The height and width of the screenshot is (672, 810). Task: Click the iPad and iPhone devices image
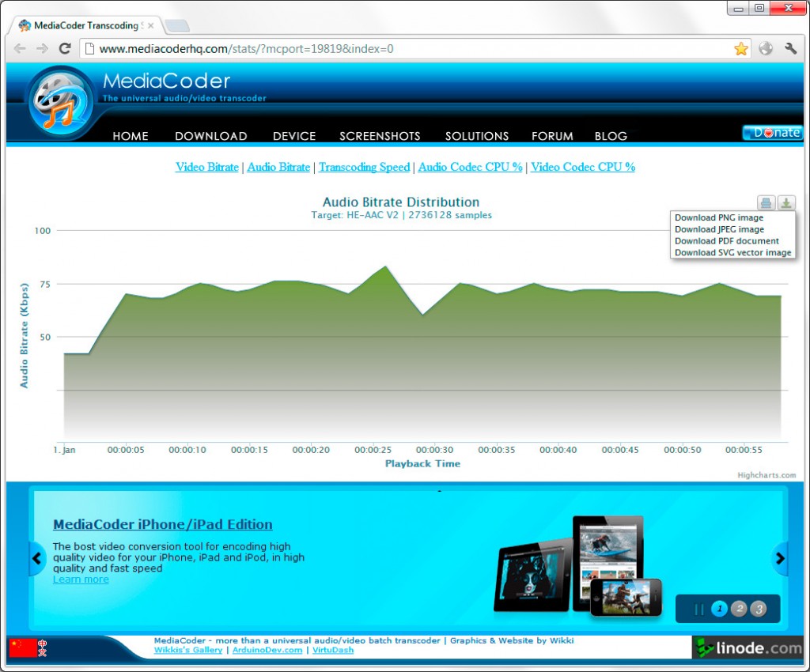click(577, 565)
